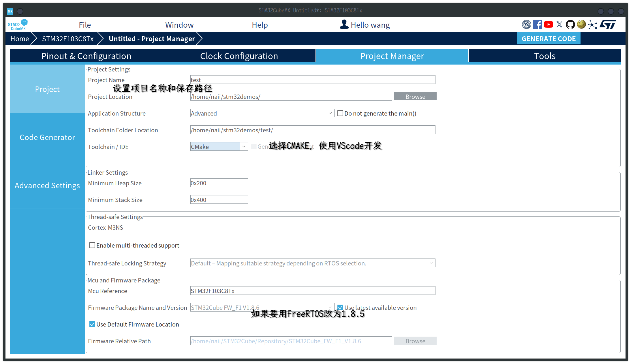Open the File menu
Viewport: 631px width, 364px height.
point(85,25)
